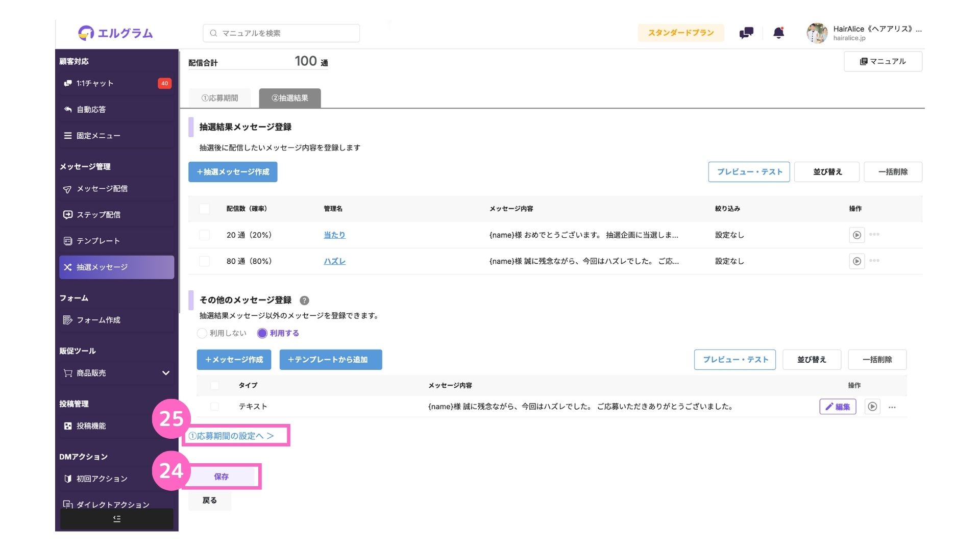Screen dimensions: 980x551
Task: Select the 利用しない radio button
Action: pos(202,333)
